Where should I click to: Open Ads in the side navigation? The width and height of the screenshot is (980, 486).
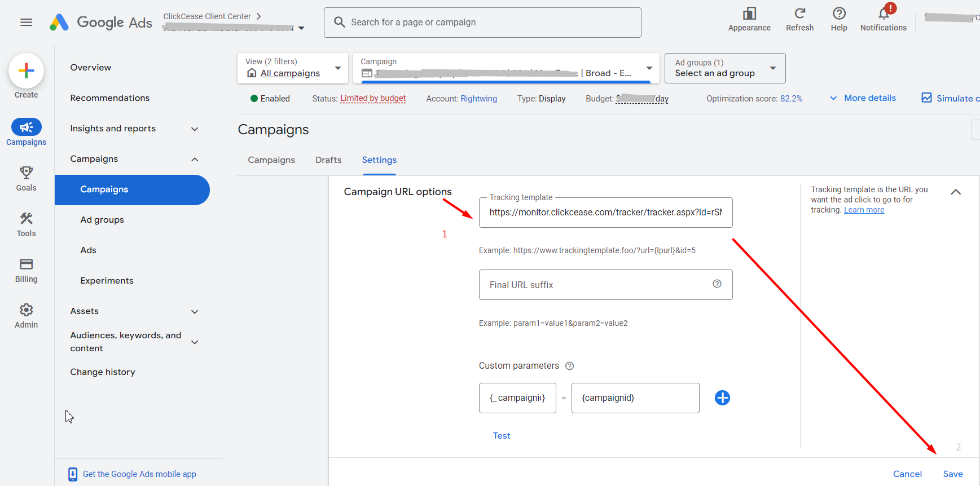[88, 250]
